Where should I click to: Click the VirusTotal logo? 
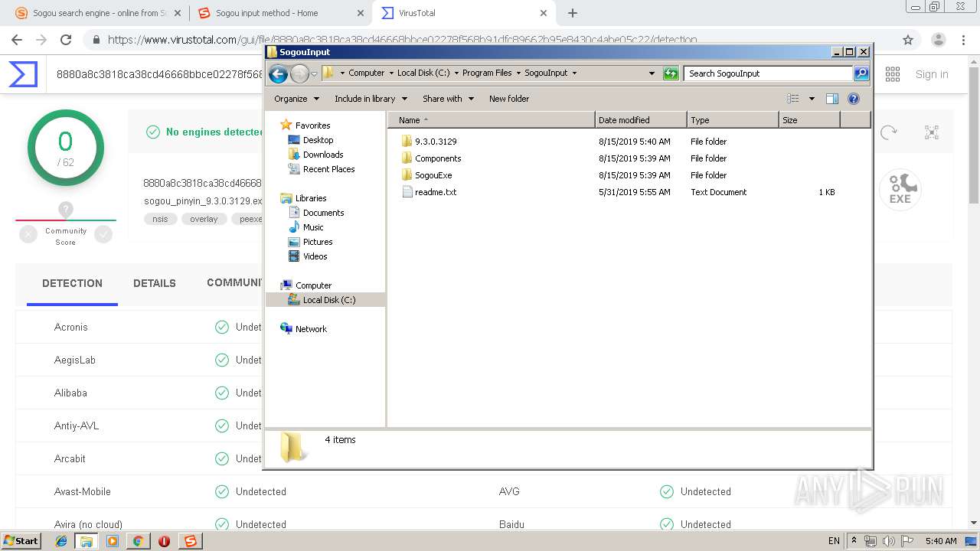point(23,74)
